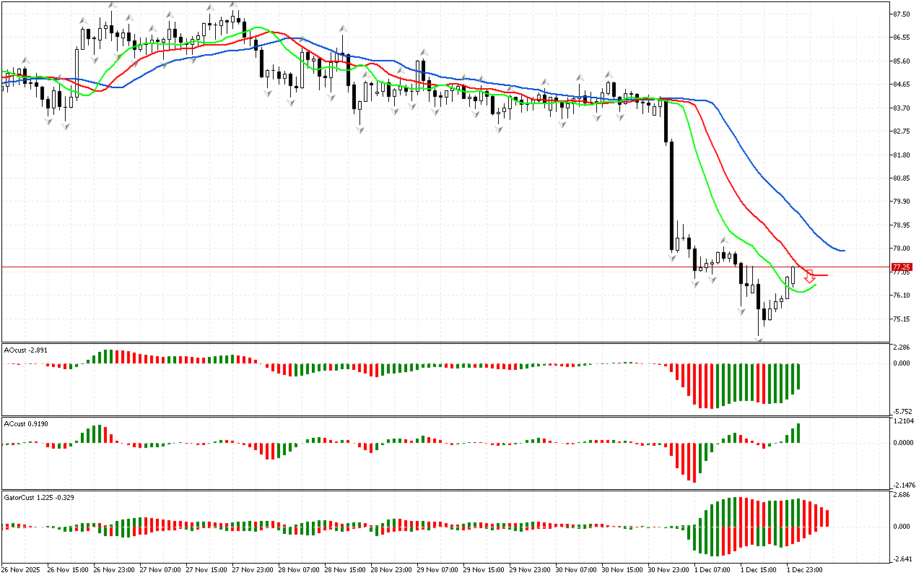Select the long black candle of the sharp drop

(671, 195)
